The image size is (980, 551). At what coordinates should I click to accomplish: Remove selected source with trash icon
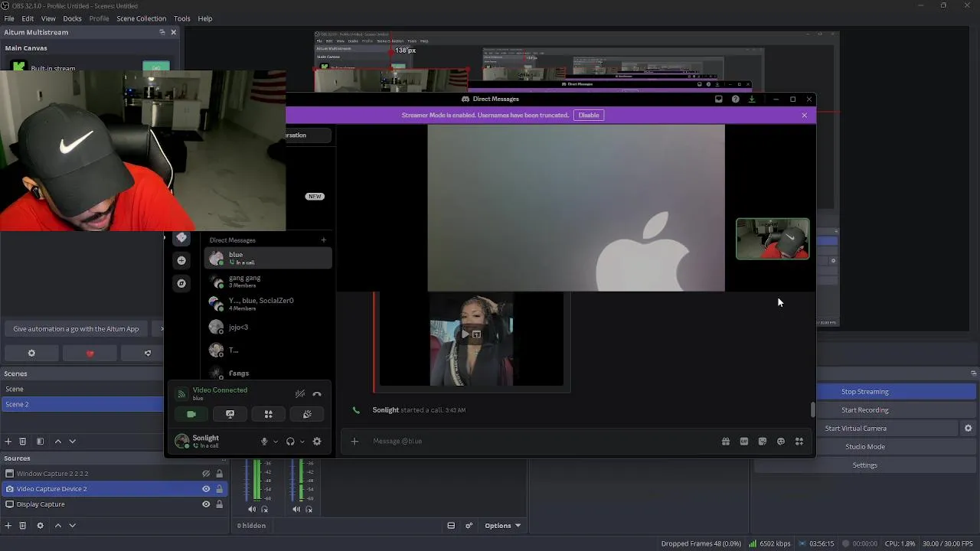(x=23, y=526)
